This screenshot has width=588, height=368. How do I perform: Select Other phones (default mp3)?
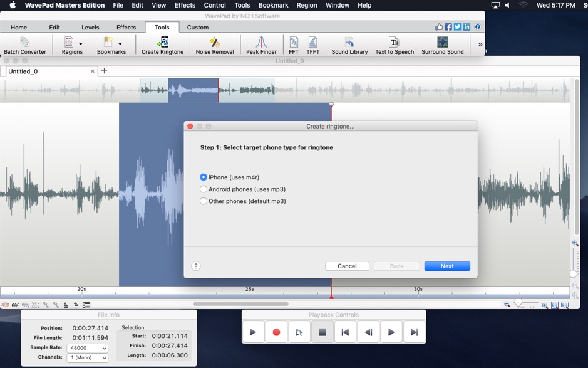click(203, 201)
